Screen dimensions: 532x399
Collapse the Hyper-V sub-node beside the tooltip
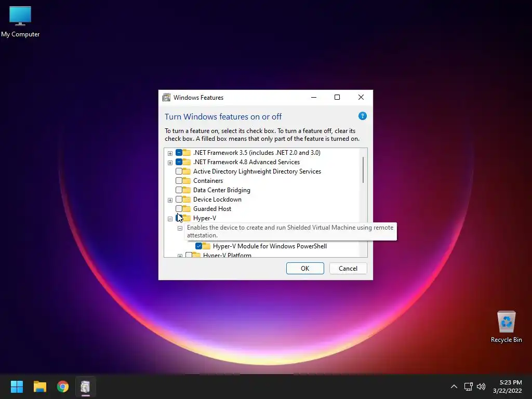[x=180, y=229]
